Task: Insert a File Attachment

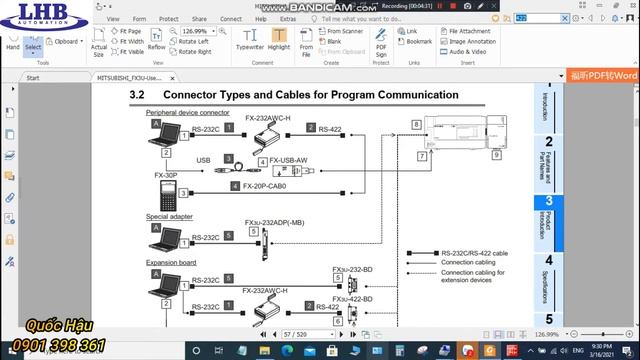Action: pyautogui.click(x=466, y=31)
